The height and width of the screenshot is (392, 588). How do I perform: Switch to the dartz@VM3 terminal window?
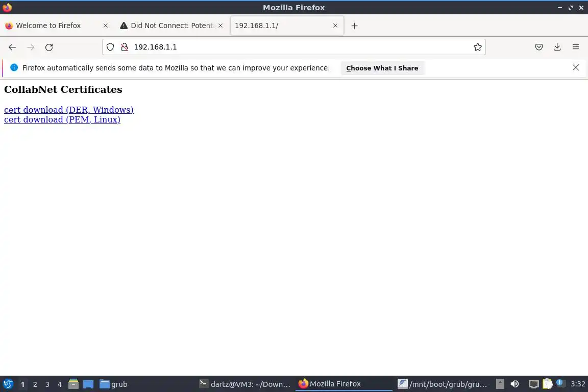244,384
